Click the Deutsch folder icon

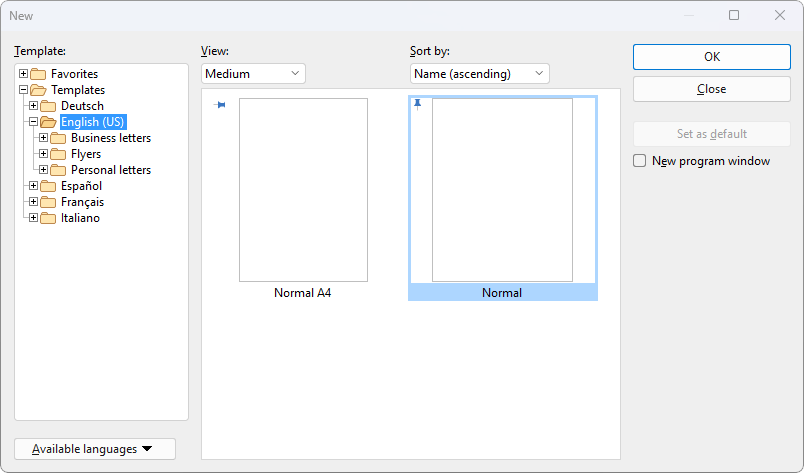tap(48, 106)
